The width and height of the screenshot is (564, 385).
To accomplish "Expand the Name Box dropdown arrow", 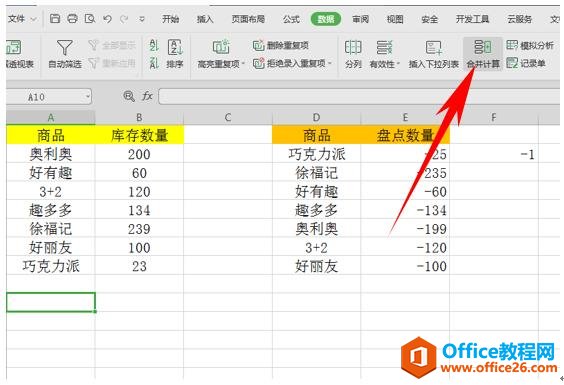I will (87, 96).
